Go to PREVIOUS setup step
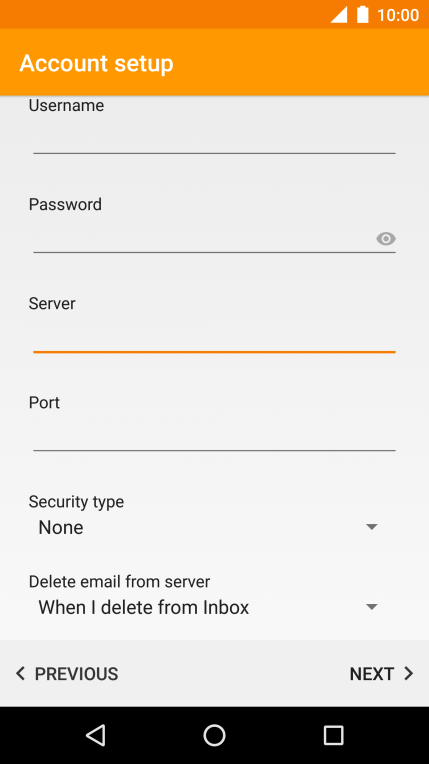Screen dimensions: 429x764 click(x=67, y=673)
